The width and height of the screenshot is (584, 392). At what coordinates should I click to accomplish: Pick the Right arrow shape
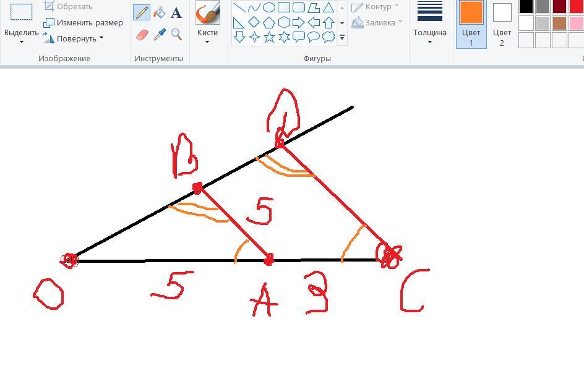[299, 22]
